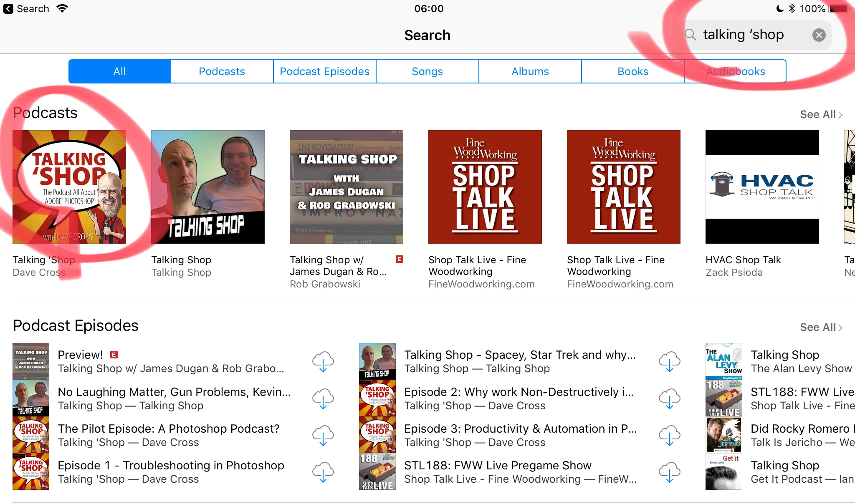Download the 'Preview!' episode via cloud icon

click(323, 361)
